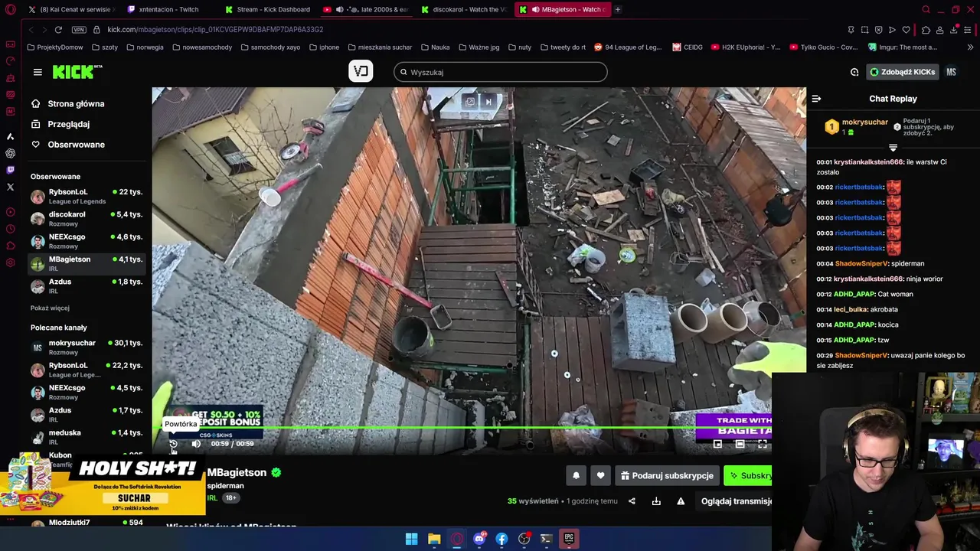Download the clip
Viewport: 980px width, 551px height.
click(x=656, y=501)
